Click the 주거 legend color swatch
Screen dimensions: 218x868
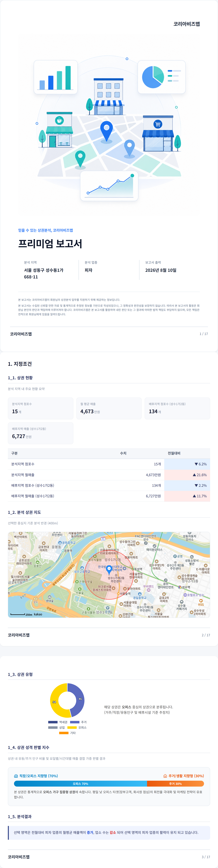click(75, 722)
